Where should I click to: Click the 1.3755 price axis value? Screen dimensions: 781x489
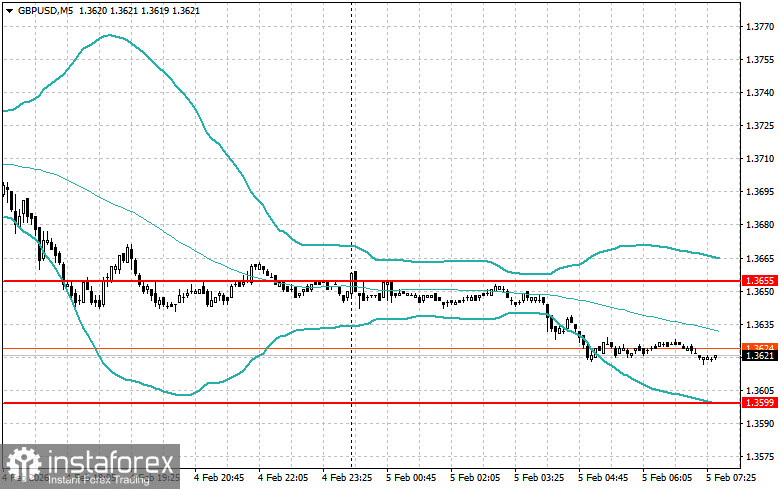(761, 60)
